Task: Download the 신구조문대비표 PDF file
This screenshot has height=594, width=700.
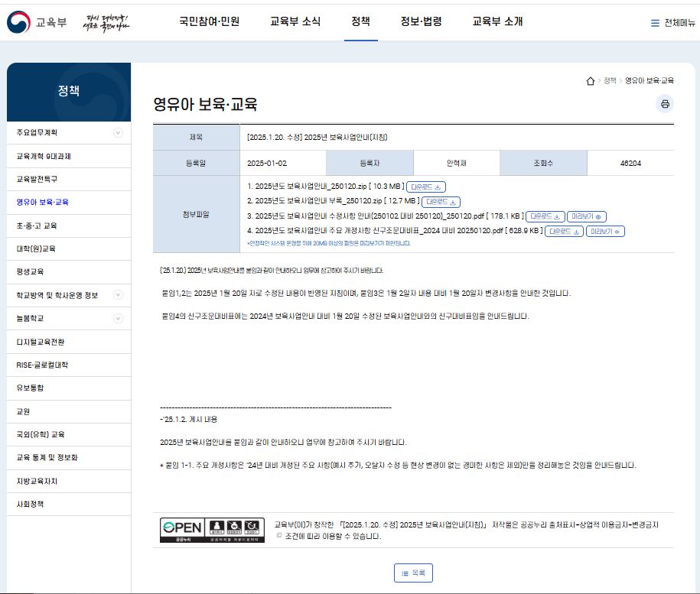Action: (x=565, y=231)
